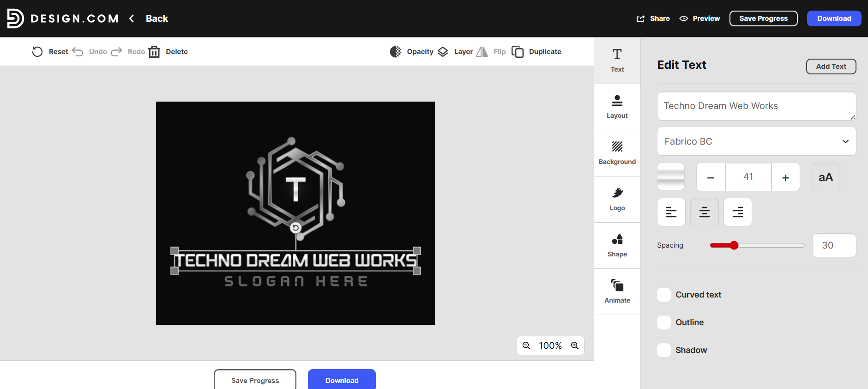Click the Add Text button
This screenshot has height=389, width=868.
click(x=831, y=67)
